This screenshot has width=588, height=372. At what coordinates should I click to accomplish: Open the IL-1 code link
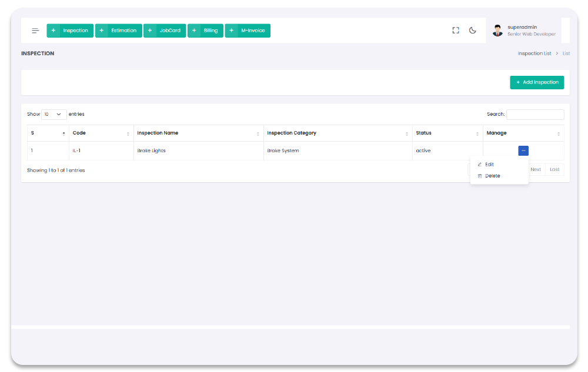(x=76, y=151)
